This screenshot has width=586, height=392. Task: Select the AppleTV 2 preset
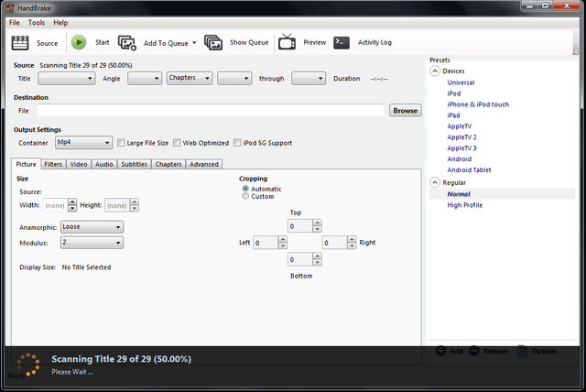[x=461, y=137]
